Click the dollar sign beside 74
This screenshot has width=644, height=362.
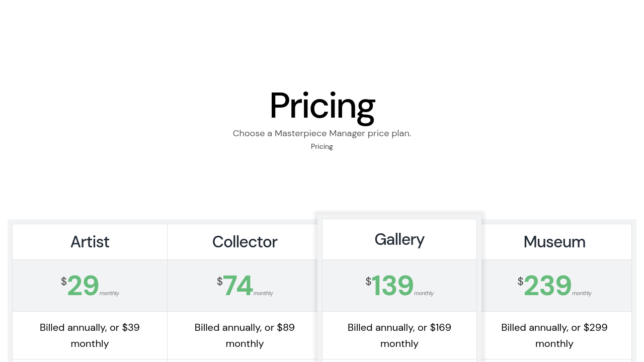point(220,282)
